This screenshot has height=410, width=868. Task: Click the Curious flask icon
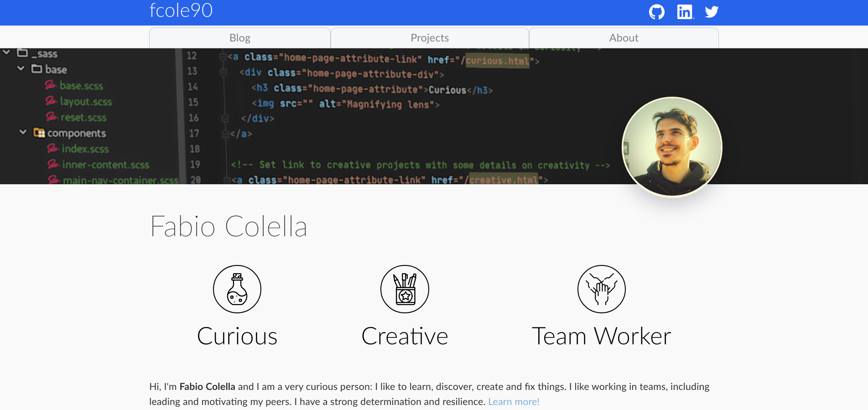click(x=237, y=289)
